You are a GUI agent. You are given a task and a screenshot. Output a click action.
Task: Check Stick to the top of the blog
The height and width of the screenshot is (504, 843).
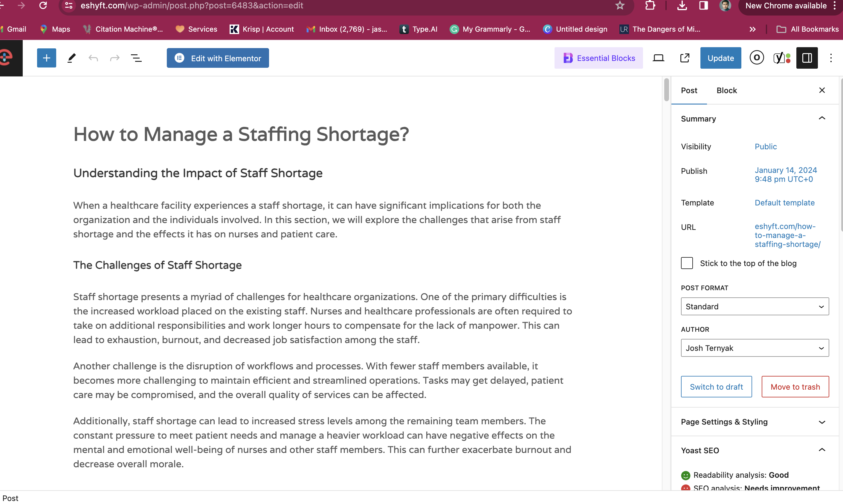click(687, 263)
